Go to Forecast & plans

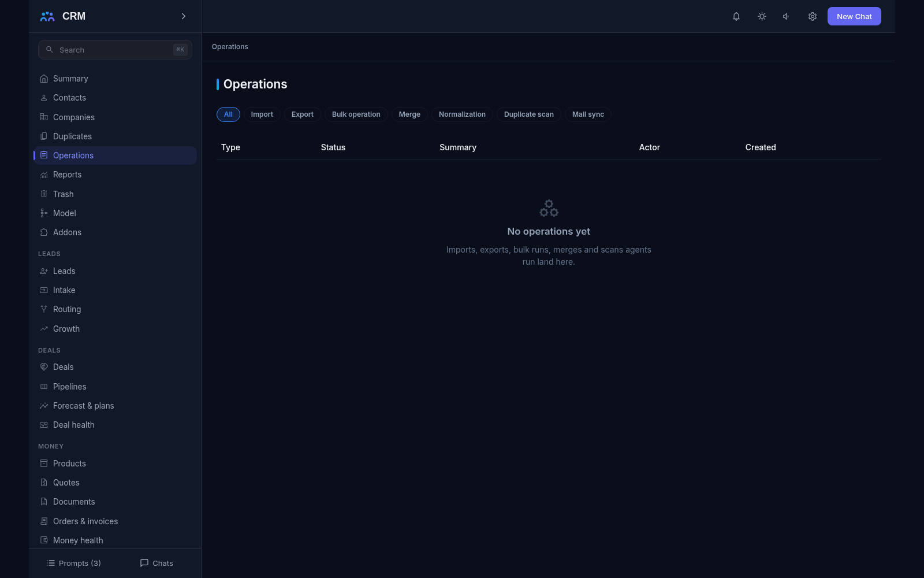coord(115,406)
